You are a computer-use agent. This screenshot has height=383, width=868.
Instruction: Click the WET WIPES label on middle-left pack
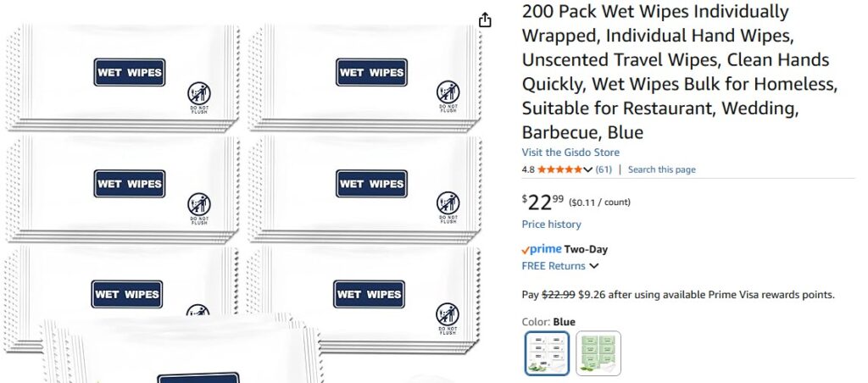[x=130, y=184]
